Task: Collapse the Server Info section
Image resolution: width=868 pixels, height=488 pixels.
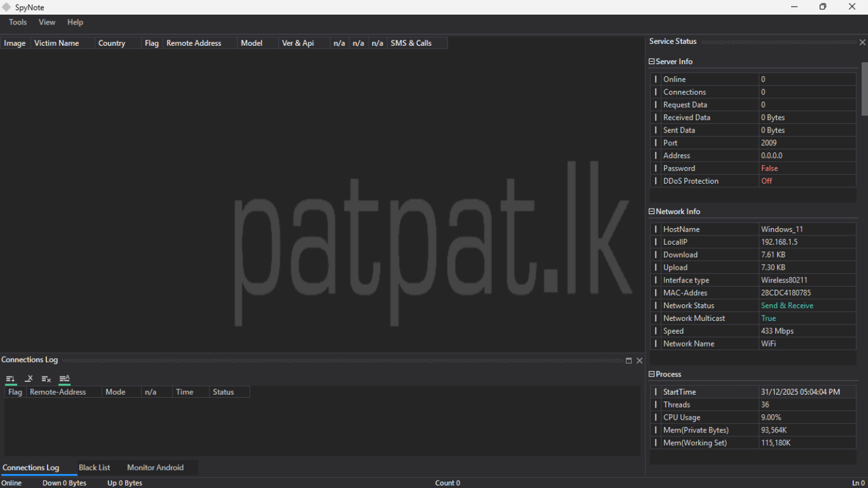Action: (651, 62)
